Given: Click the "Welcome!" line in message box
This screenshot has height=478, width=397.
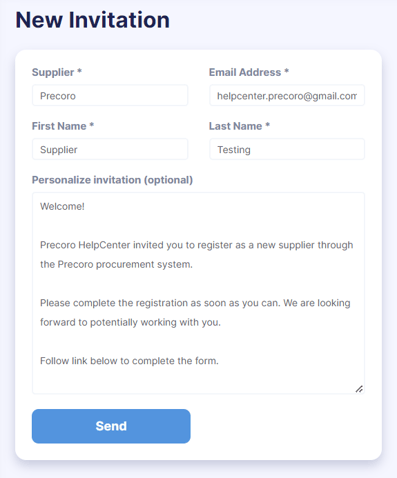Looking at the screenshot, I should [62, 206].
